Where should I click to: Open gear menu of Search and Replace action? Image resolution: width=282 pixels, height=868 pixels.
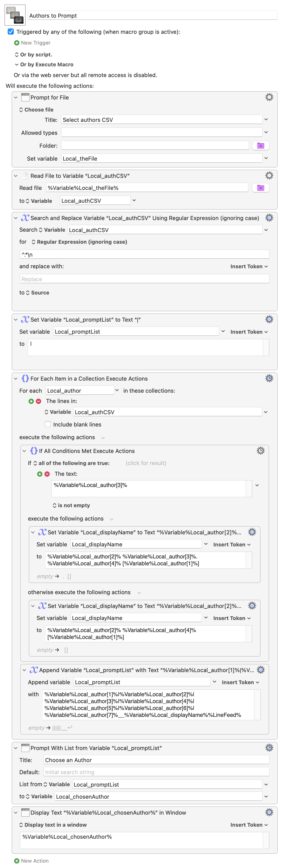point(269,218)
